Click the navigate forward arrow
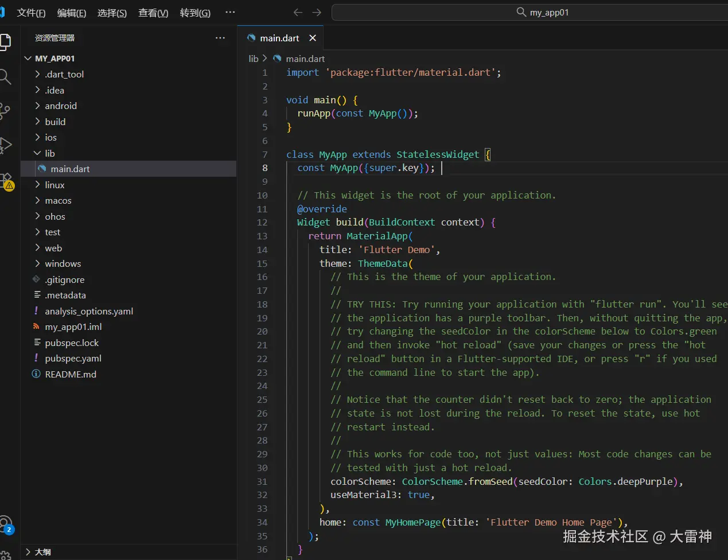Image resolution: width=728 pixels, height=560 pixels. pos(317,13)
